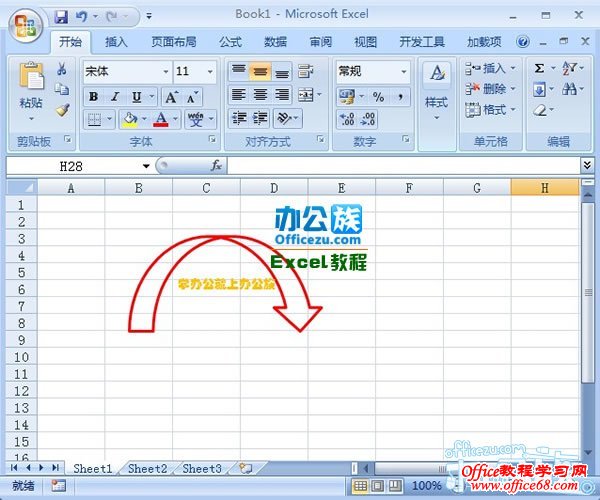Select the Format Painter brush
Image resolution: width=600 pixels, height=500 pixels.
pyautogui.click(x=62, y=110)
